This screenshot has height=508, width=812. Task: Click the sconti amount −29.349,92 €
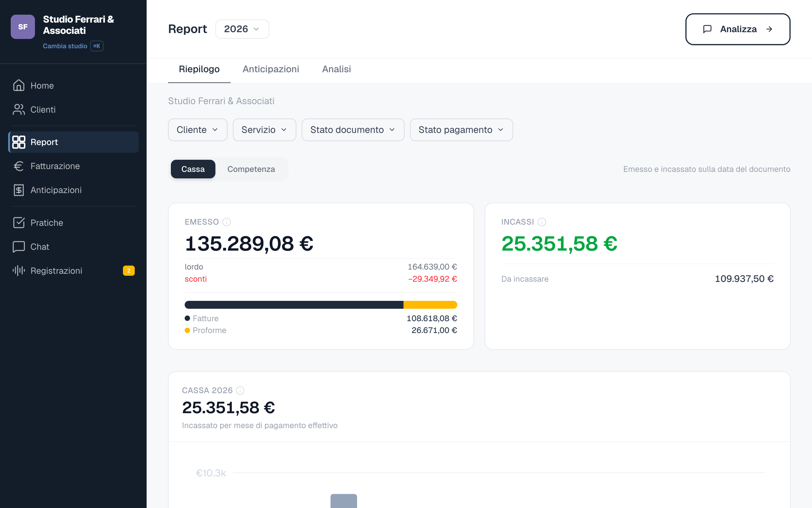point(433,279)
